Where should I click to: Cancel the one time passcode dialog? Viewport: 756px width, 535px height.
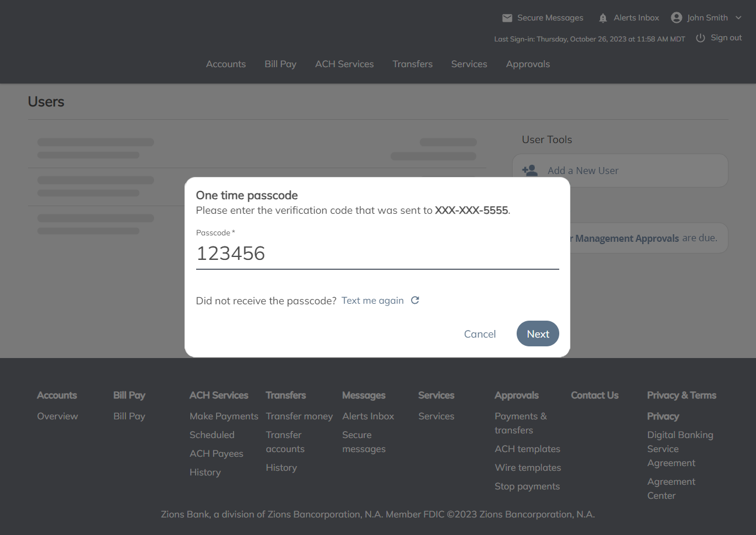click(x=480, y=334)
